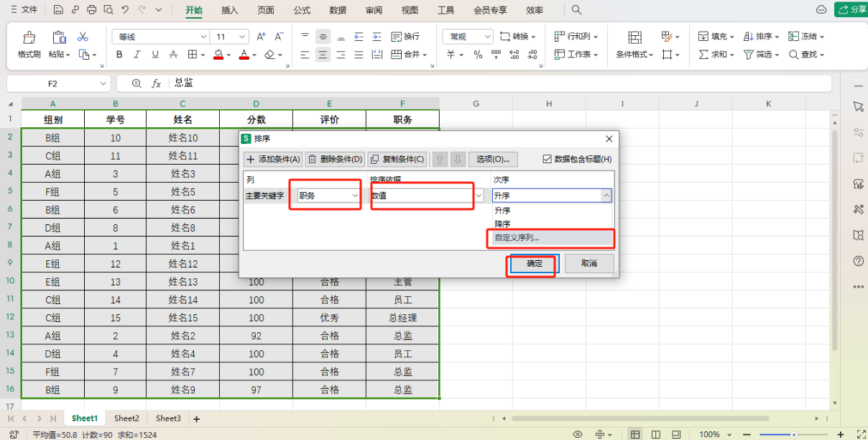Apply Strikethrough formatting
The height and width of the screenshot is (440, 868).
click(174, 55)
